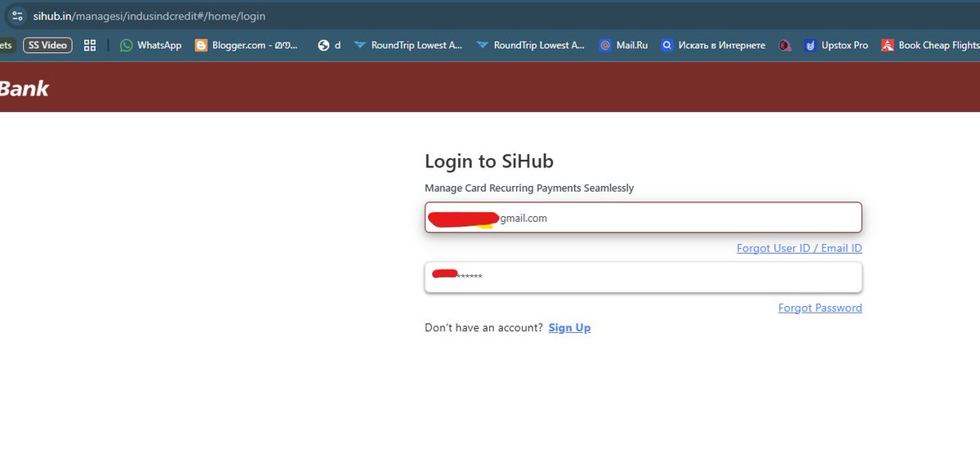The image size is (980, 457).
Task: Open the Искать в Интернете bookmark
Action: pyautogui.click(x=713, y=45)
